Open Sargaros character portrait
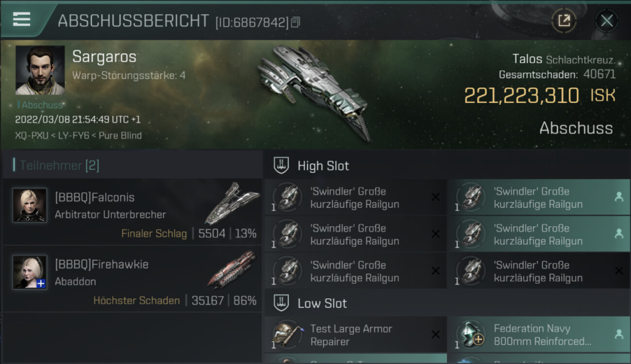The image size is (631, 364). [x=40, y=70]
